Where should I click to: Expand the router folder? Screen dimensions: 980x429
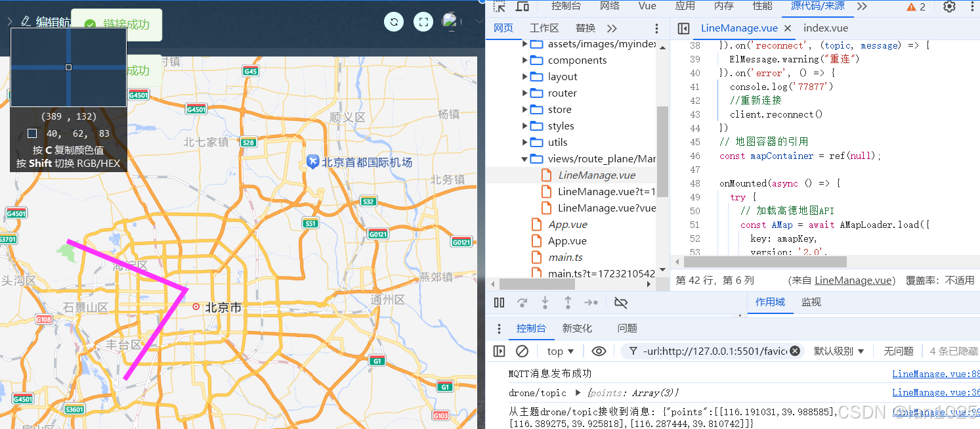524,93
